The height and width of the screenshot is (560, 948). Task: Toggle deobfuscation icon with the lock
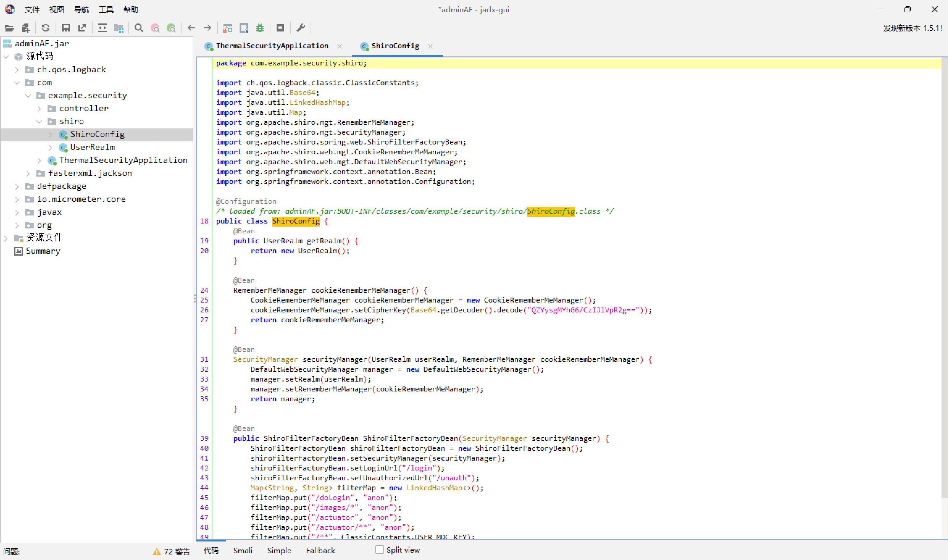[228, 28]
